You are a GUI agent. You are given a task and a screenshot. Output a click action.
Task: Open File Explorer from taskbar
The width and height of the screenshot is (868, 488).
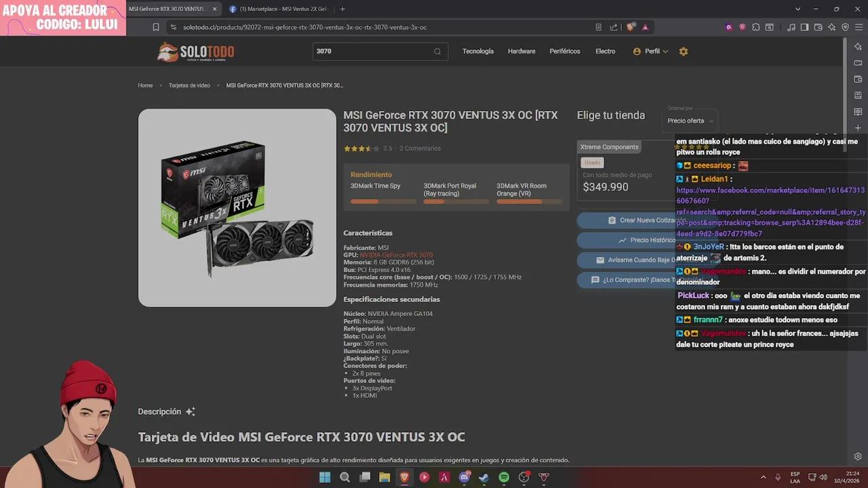coord(384,477)
